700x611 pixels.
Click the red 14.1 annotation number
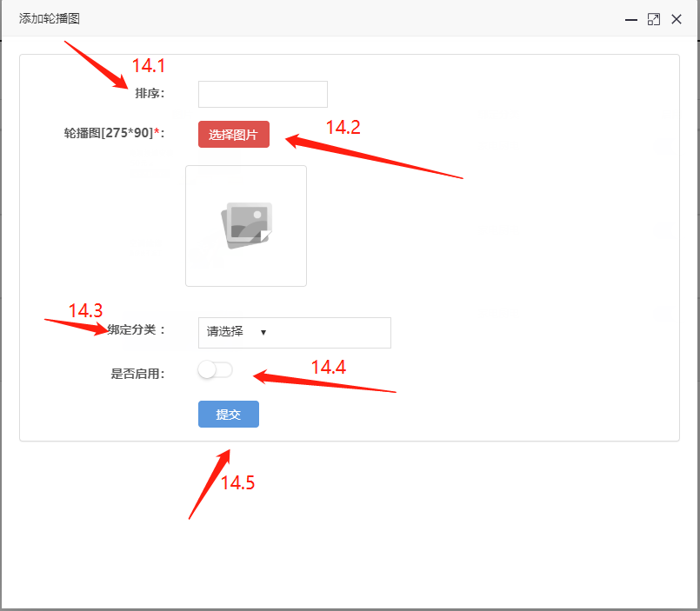[x=148, y=65]
